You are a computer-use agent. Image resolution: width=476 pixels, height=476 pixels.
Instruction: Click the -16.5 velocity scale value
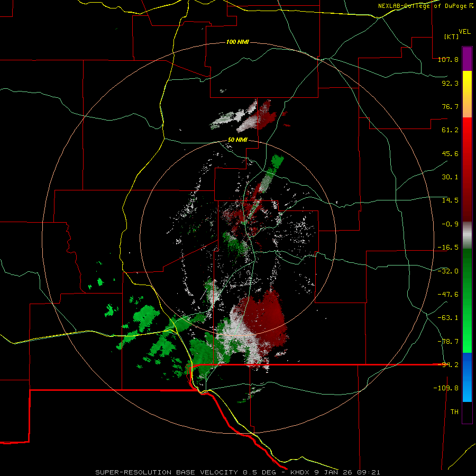pos(448,248)
